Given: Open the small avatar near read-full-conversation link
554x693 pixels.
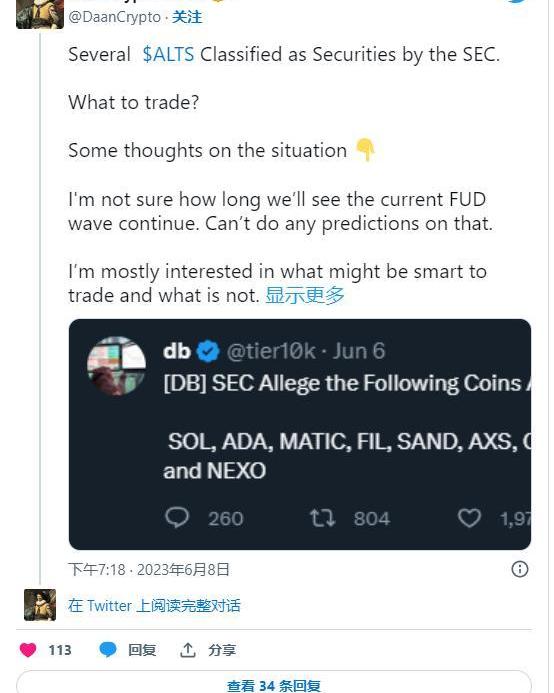Looking at the screenshot, I should [40, 605].
